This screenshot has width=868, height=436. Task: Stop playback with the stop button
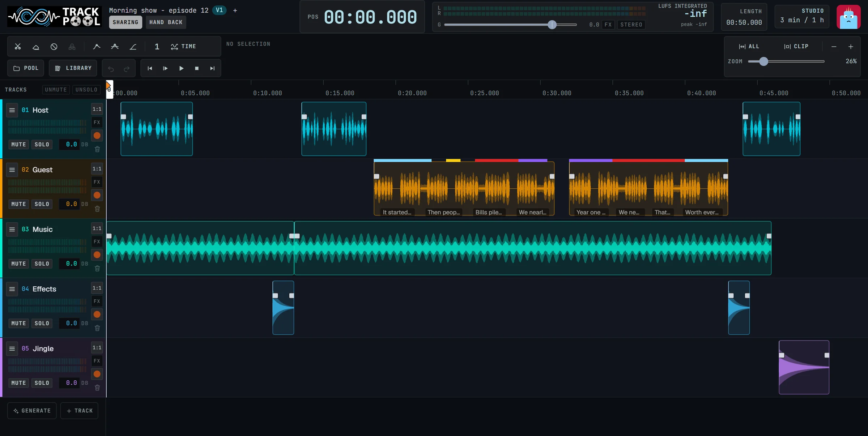point(197,68)
